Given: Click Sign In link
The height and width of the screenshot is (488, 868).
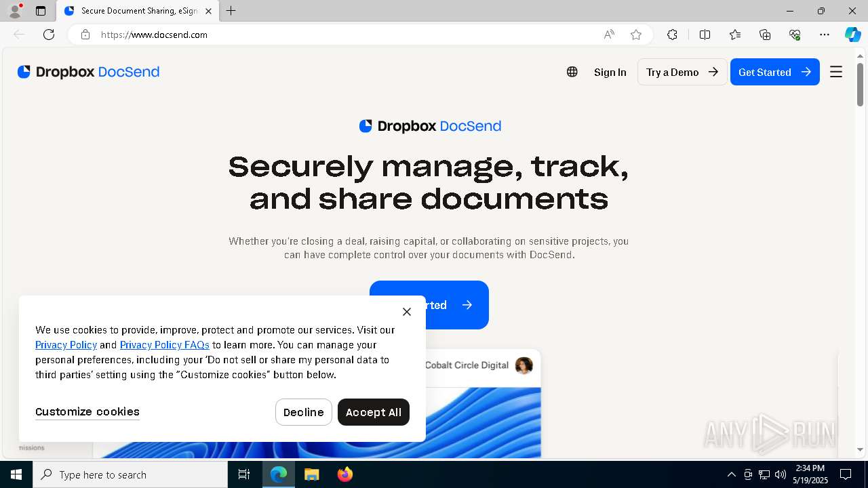Looking at the screenshot, I should [x=610, y=72].
